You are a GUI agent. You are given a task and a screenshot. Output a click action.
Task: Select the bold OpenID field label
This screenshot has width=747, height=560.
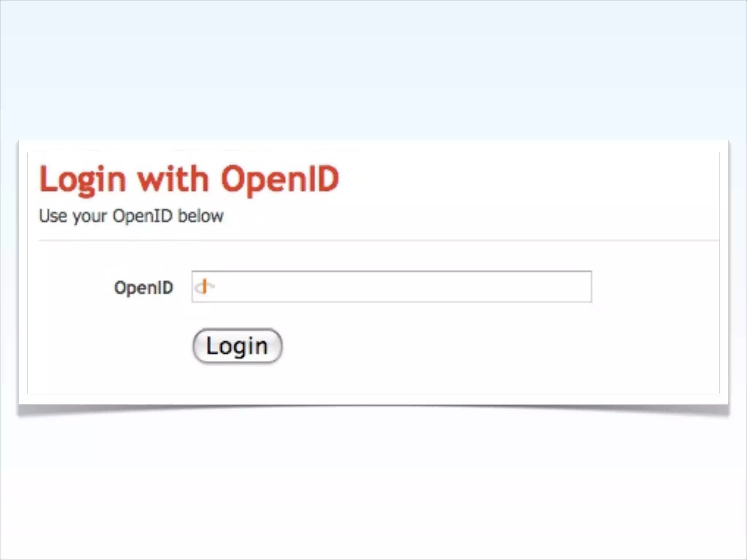(x=144, y=288)
